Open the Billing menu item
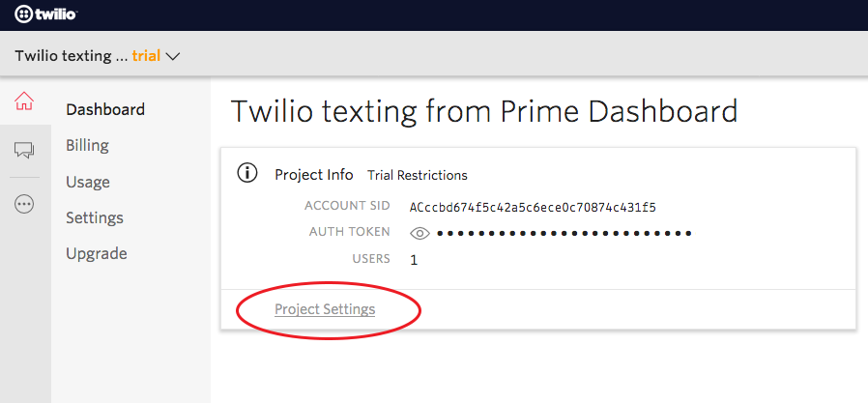The width and height of the screenshot is (868, 403). point(87,145)
